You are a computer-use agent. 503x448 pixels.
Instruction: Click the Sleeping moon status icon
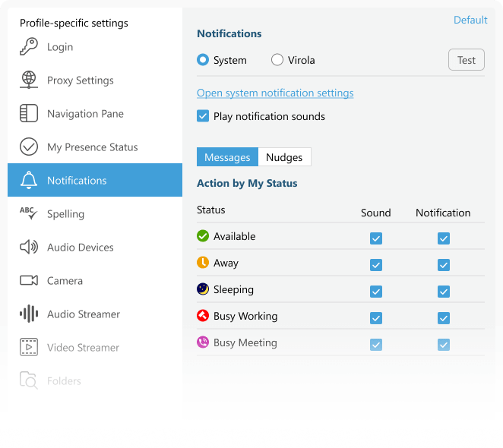pyautogui.click(x=203, y=289)
